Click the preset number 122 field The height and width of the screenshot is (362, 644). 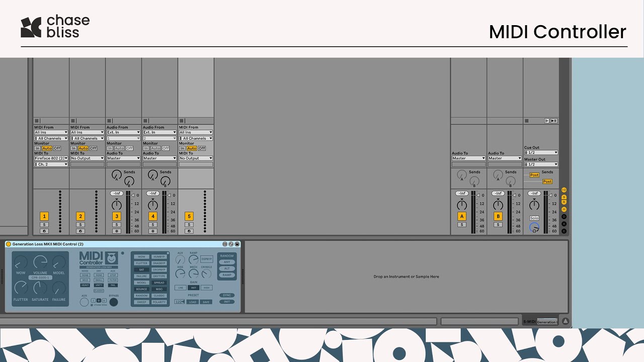(180, 302)
